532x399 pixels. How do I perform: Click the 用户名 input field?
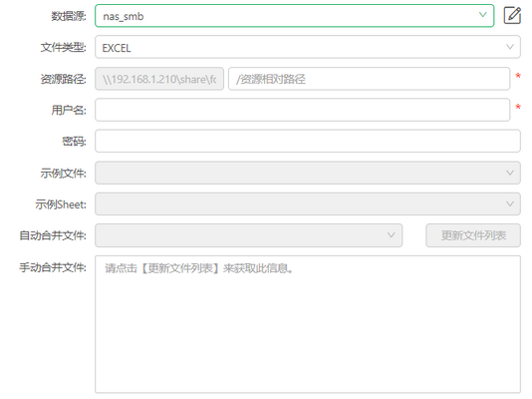[302, 110]
